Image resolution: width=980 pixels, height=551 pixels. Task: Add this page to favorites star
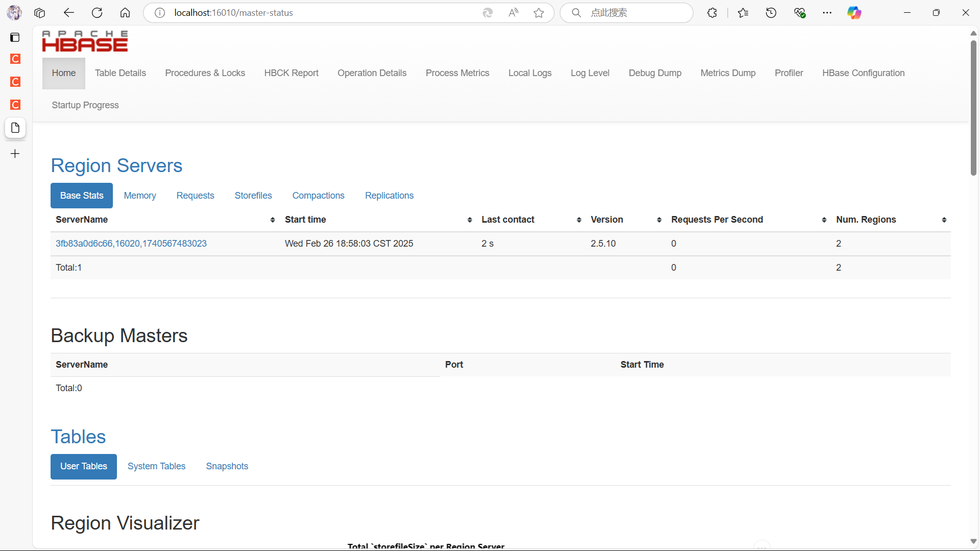(x=539, y=13)
